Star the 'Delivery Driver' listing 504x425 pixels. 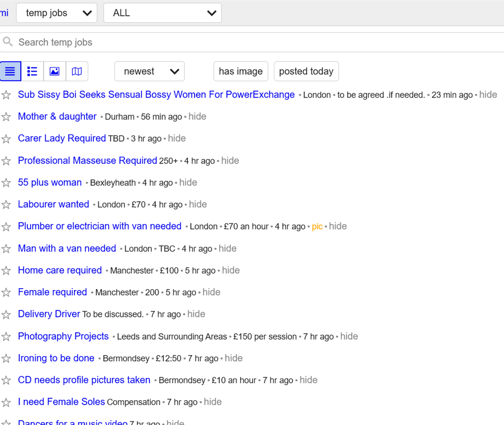(6, 314)
